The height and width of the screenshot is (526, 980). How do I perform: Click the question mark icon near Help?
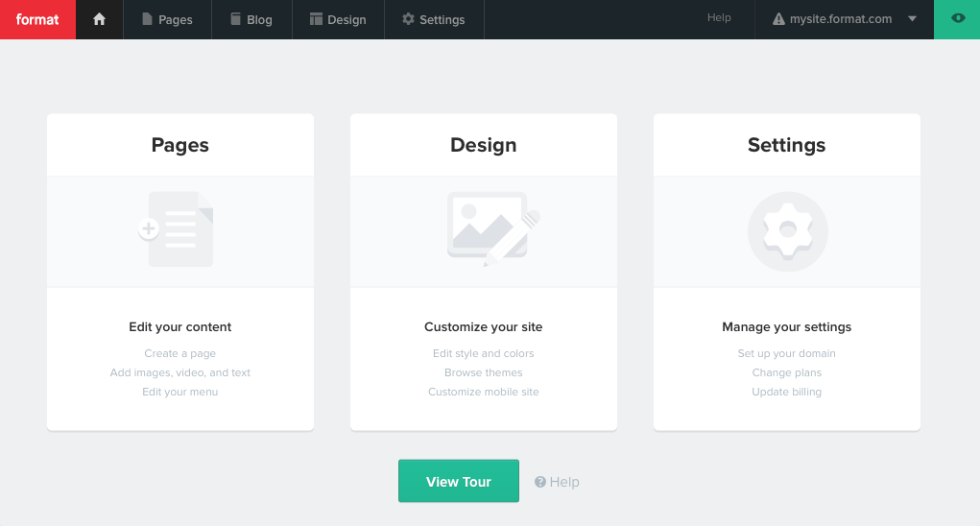point(540,482)
